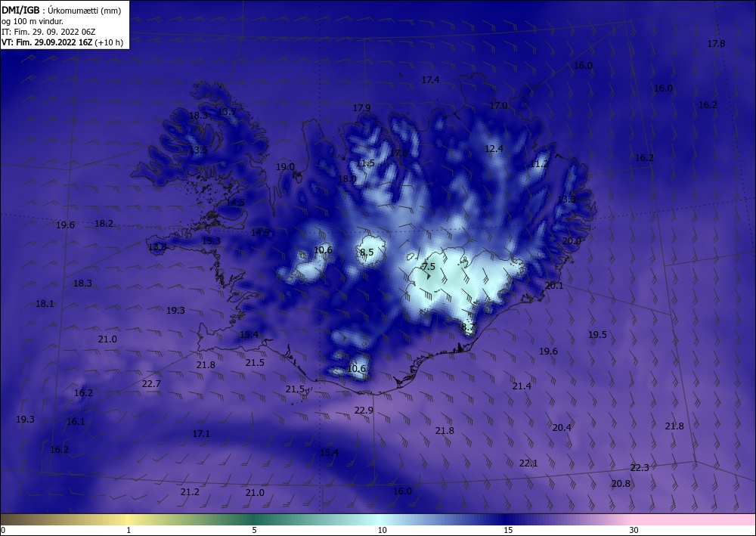This screenshot has width=756, height=536.
Task: Click the 8.7 value near the southeast coast
Action: (x=468, y=327)
